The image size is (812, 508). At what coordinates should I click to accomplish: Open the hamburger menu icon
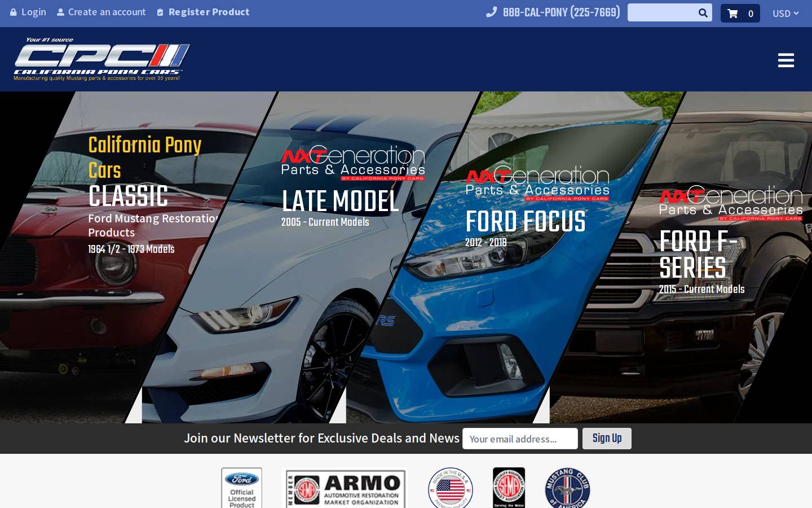coord(786,60)
